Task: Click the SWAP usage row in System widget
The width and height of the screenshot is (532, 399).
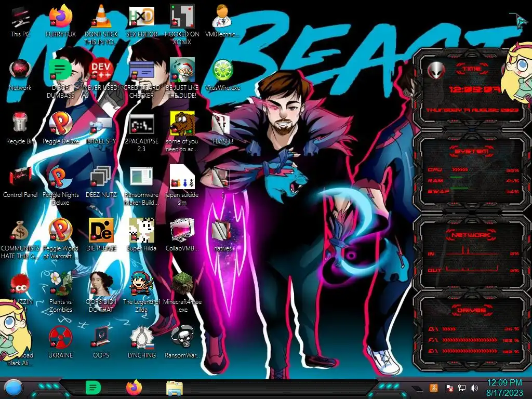Action: point(473,191)
